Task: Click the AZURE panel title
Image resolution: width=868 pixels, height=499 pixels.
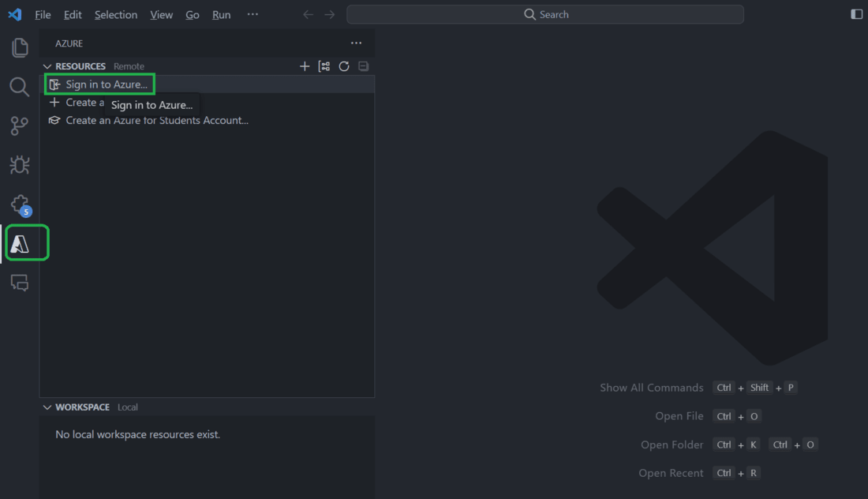Action: click(69, 43)
